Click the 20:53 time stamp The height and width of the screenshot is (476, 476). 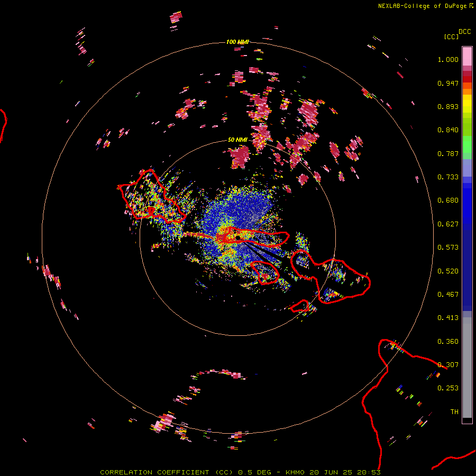click(369, 472)
